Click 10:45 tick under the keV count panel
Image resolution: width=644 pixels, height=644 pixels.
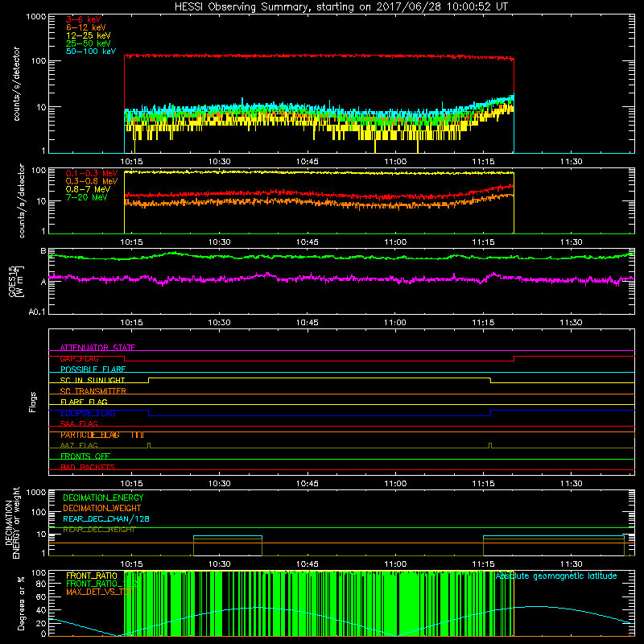tap(308, 162)
